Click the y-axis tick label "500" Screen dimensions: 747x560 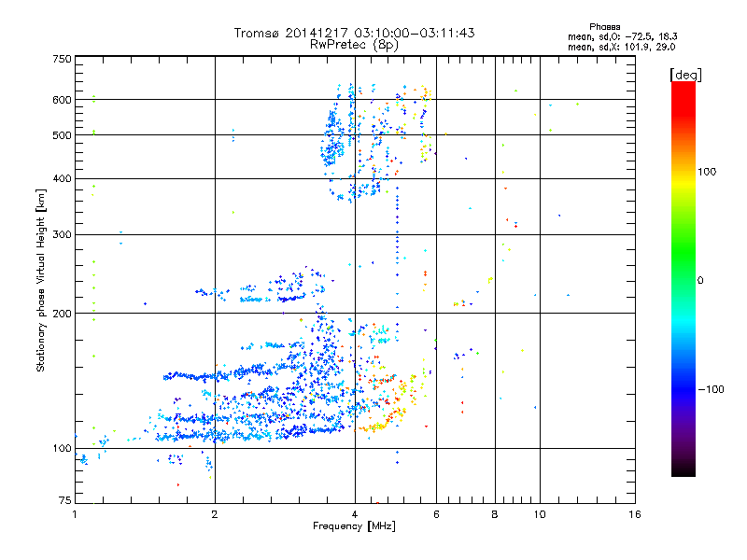pos(62,135)
